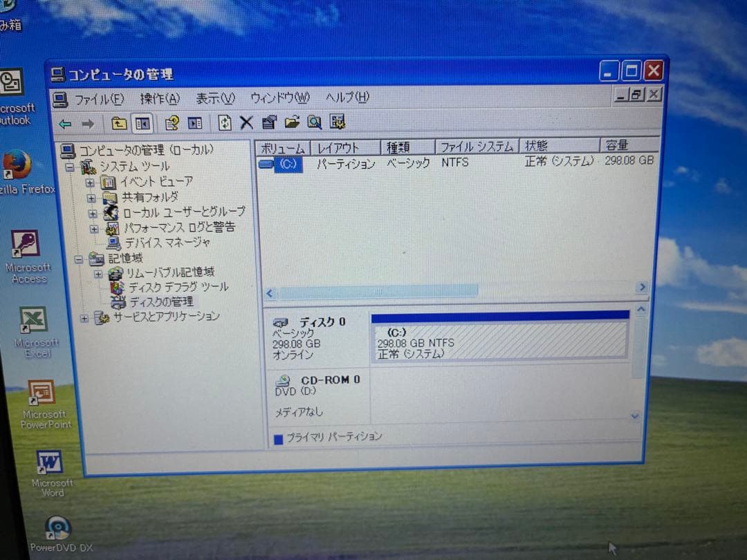The height and width of the screenshot is (560, 747).
Task: Click the Refresh toolbar icon
Action: point(223,122)
